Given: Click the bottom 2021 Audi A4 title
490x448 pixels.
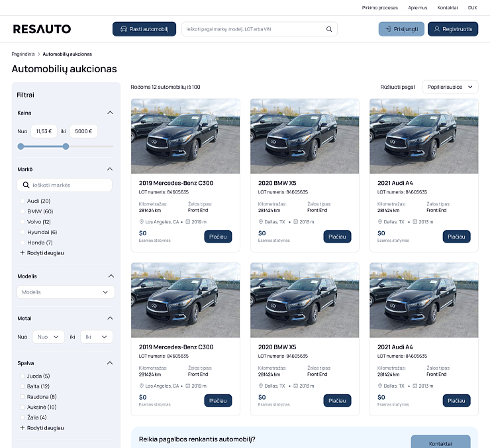Looking at the screenshot, I should [x=395, y=347].
